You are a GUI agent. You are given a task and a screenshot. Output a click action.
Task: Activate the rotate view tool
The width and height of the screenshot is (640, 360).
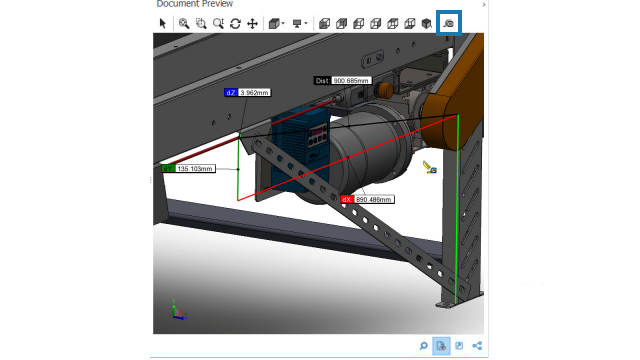(235, 23)
